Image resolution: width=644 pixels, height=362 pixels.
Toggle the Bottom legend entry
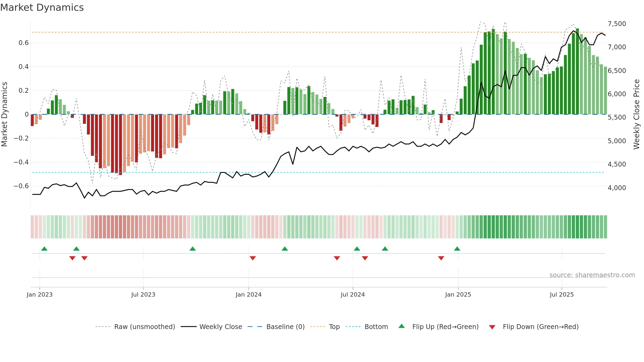click(367, 327)
